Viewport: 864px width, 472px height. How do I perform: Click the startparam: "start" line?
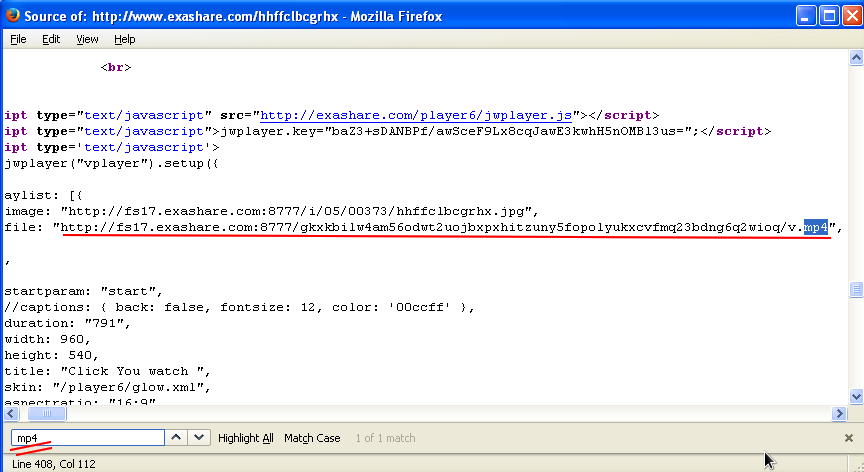coord(83,291)
